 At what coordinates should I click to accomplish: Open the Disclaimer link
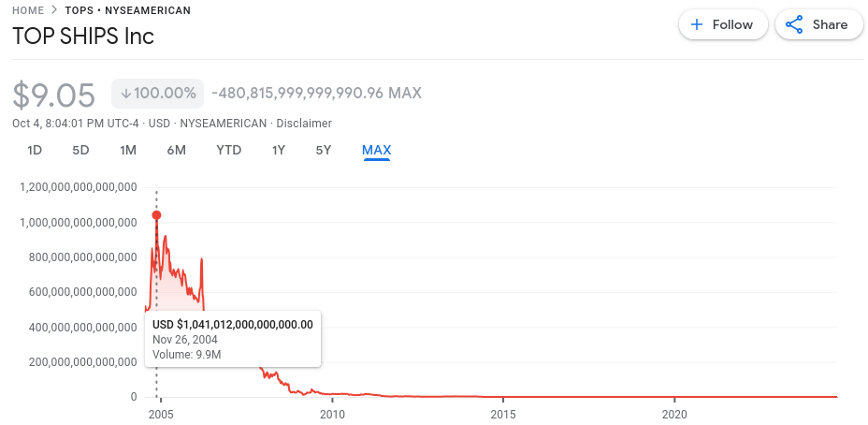[304, 124]
